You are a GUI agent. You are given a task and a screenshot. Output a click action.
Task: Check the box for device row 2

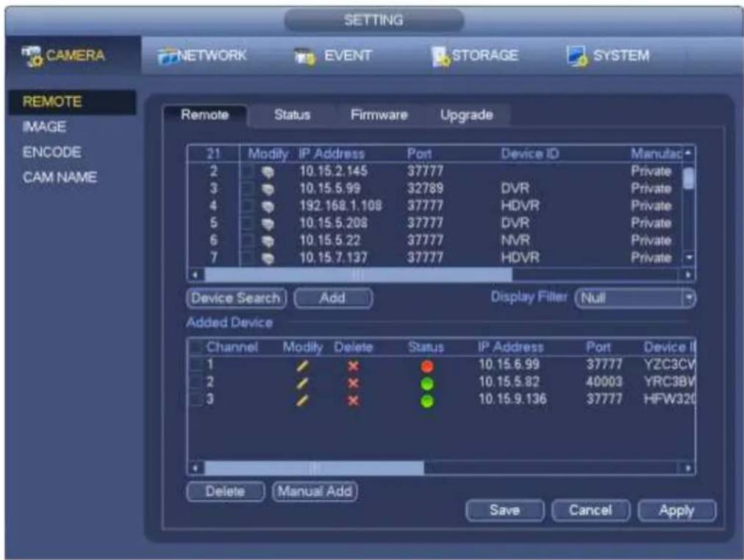coord(248,171)
